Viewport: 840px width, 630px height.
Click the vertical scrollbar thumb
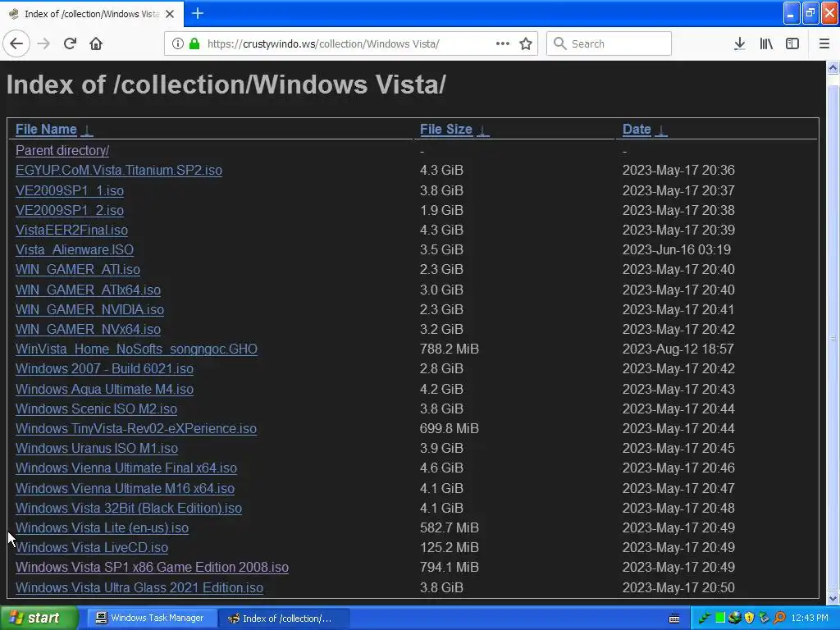[x=833, y=337]
